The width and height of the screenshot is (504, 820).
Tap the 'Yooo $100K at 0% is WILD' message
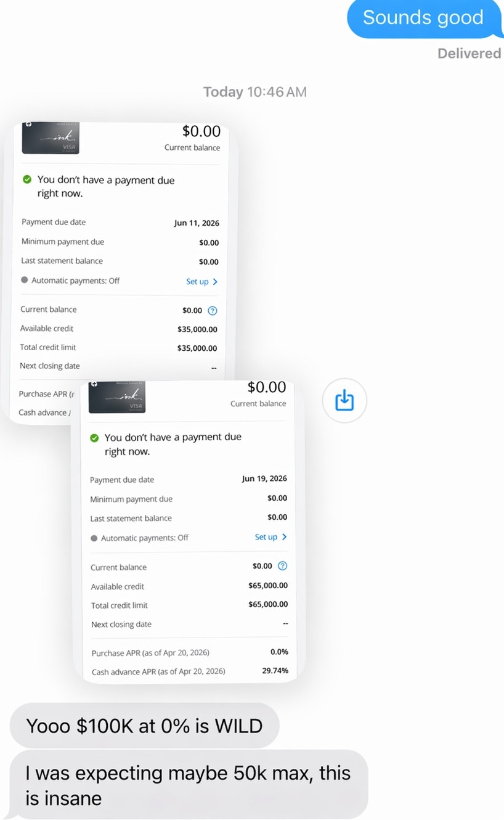pyautogui.click(x=144, y=726)
